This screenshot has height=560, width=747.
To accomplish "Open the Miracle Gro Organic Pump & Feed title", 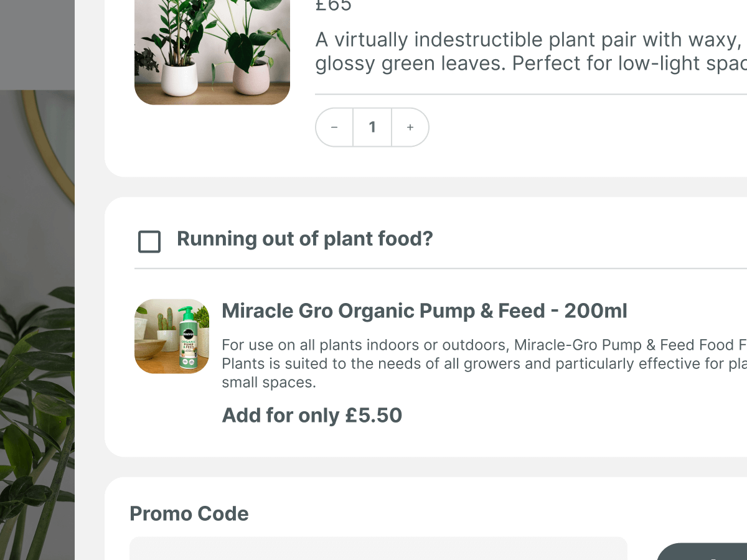I will point(425,310).
